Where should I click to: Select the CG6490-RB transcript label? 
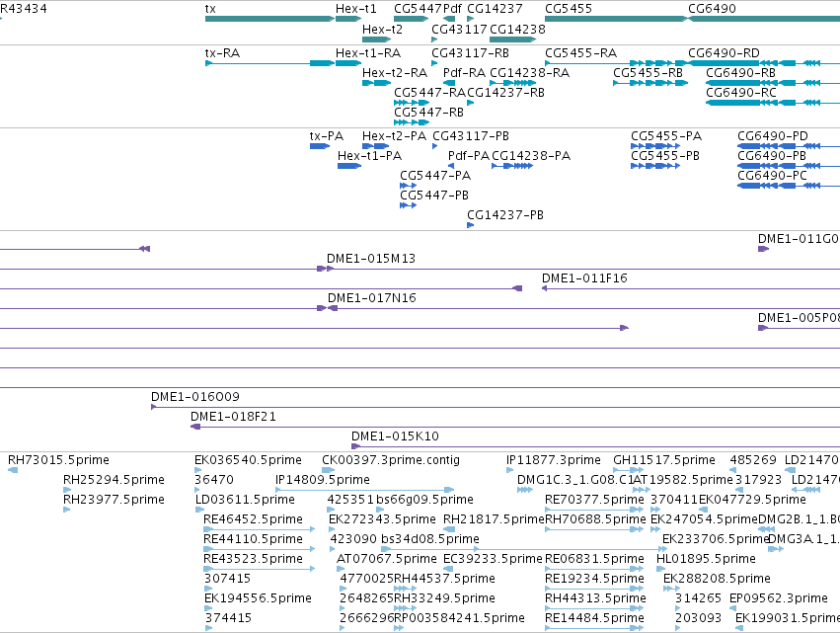741,73
